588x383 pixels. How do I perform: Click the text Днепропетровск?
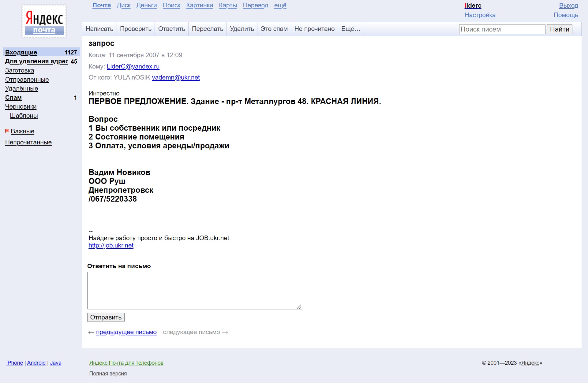121,190
